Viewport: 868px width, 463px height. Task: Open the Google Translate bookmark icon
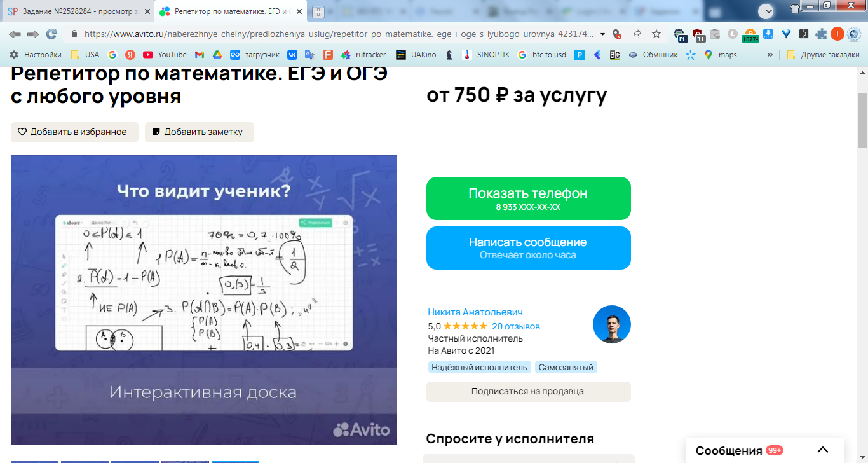[x=309, y=55]
